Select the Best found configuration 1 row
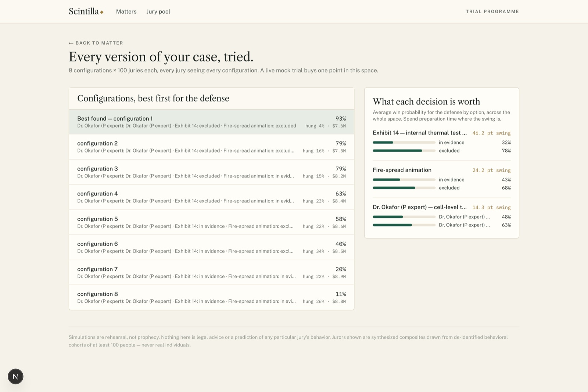This screenshot has height=392, width=588. click(x=211, y=122)
